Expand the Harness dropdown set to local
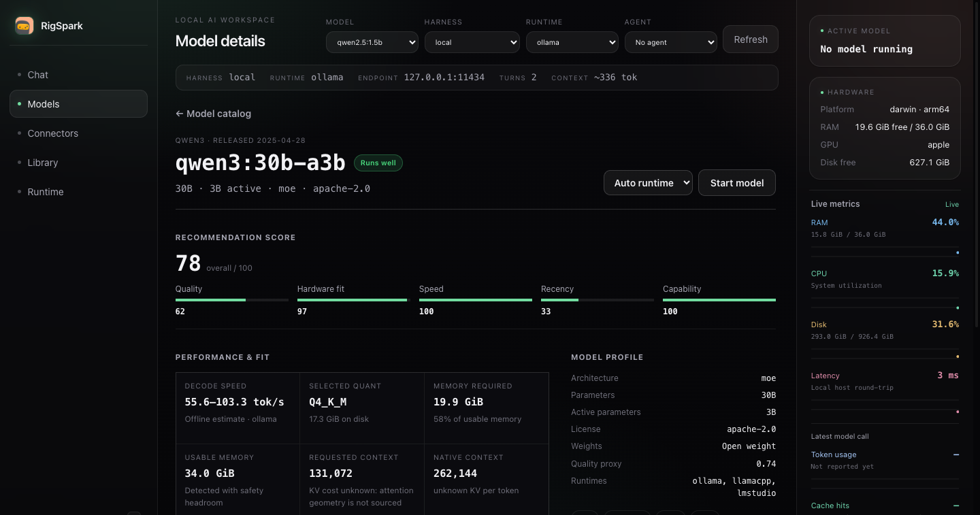 [x=472, y=42]
